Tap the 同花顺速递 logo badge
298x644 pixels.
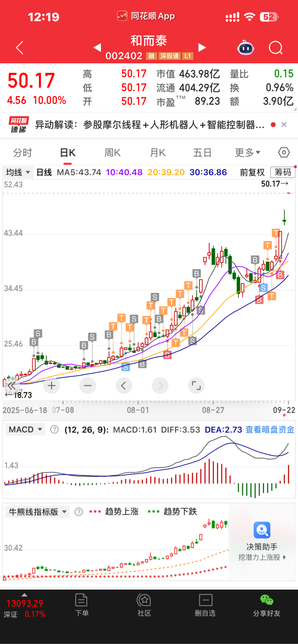click(x=18, y=124)
